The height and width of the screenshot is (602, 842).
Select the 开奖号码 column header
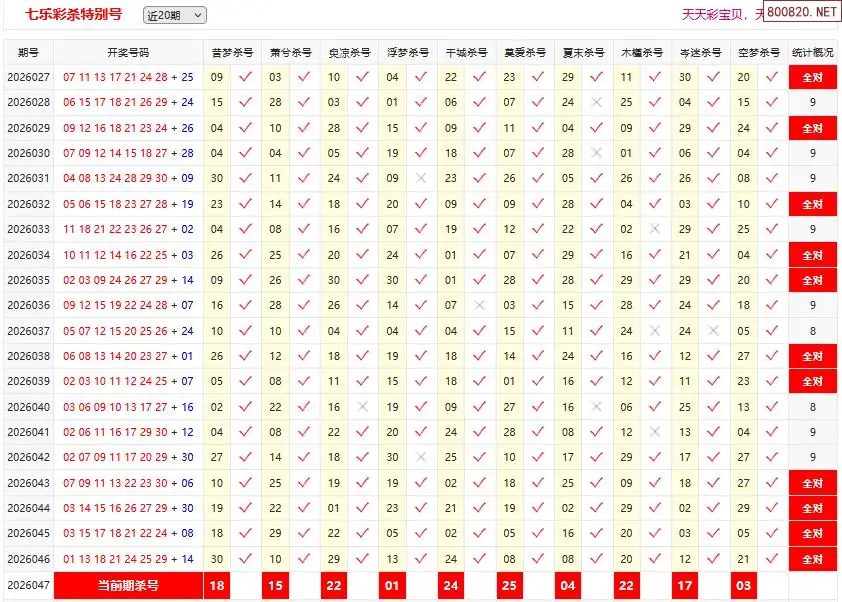[x=128, y=52]
